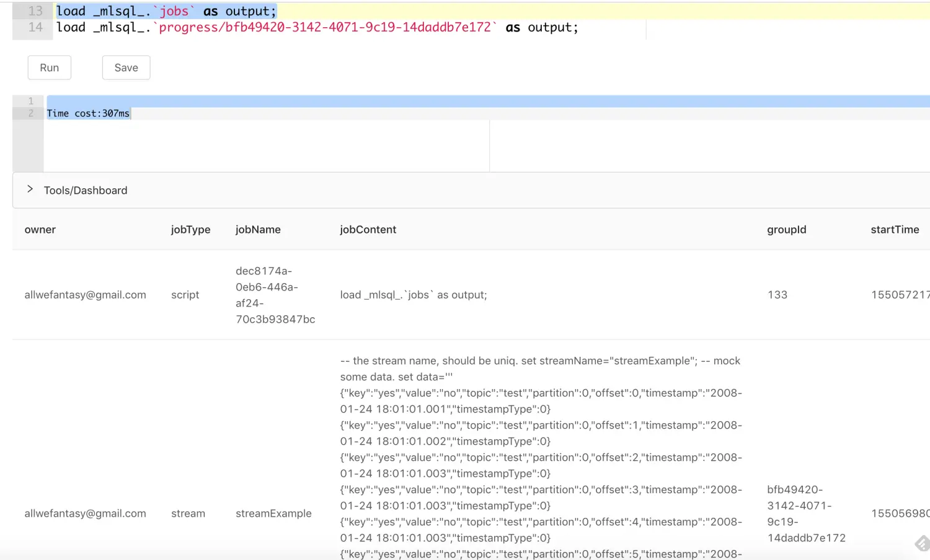Click the groupId column header
The height and width of the screenshot is (560, 930).
pos(787,229)
